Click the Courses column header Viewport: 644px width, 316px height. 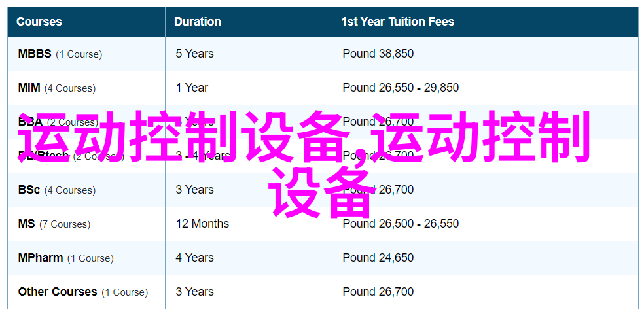pyautogui.click(x=39, y=22)
